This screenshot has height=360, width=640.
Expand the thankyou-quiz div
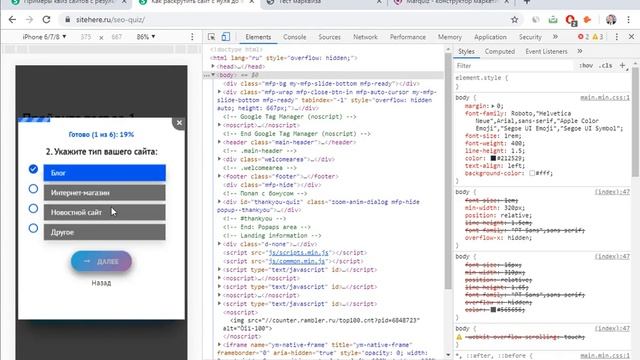[219, 202]
